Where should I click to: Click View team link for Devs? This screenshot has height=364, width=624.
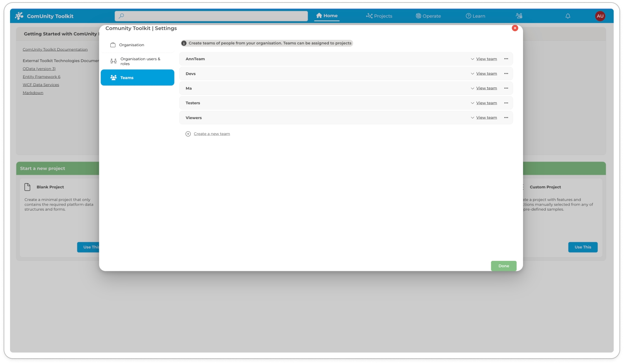[486, 74]
